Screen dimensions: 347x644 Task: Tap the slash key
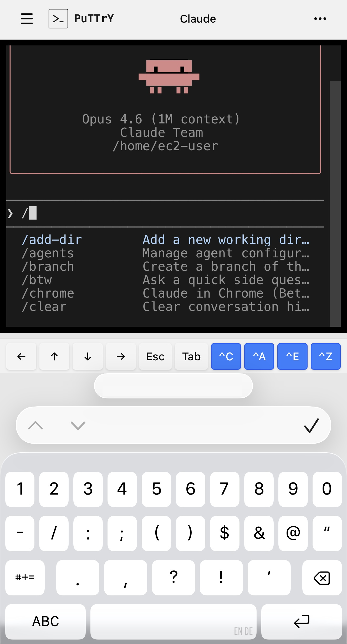pos(54,533)
